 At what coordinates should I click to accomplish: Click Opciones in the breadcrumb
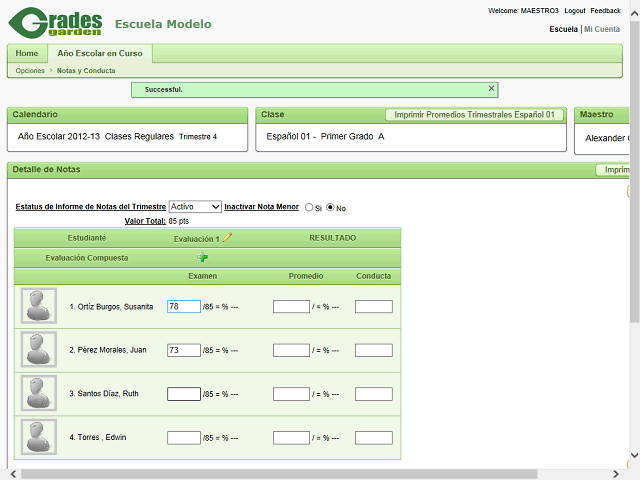(x=30, y=71)
